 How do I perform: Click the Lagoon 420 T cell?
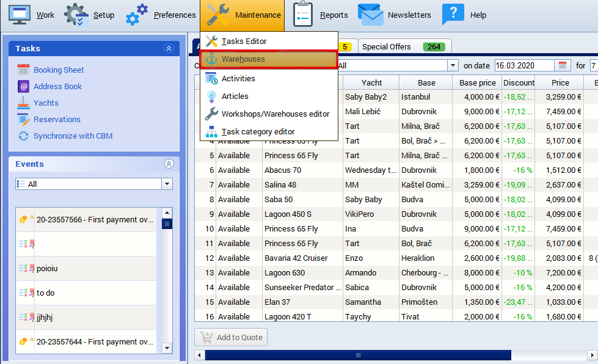pos(302,316)
